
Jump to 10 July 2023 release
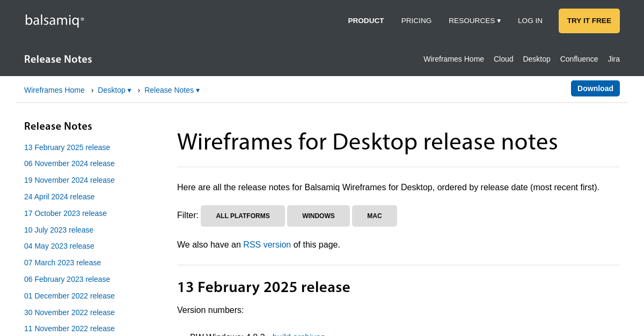point(58,230)
